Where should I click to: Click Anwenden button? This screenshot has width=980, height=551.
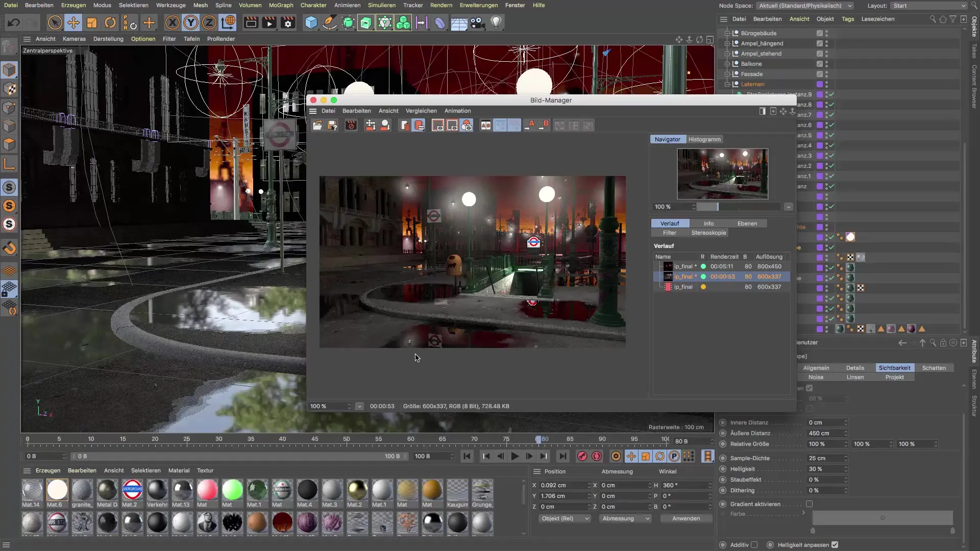click(686, 518)
